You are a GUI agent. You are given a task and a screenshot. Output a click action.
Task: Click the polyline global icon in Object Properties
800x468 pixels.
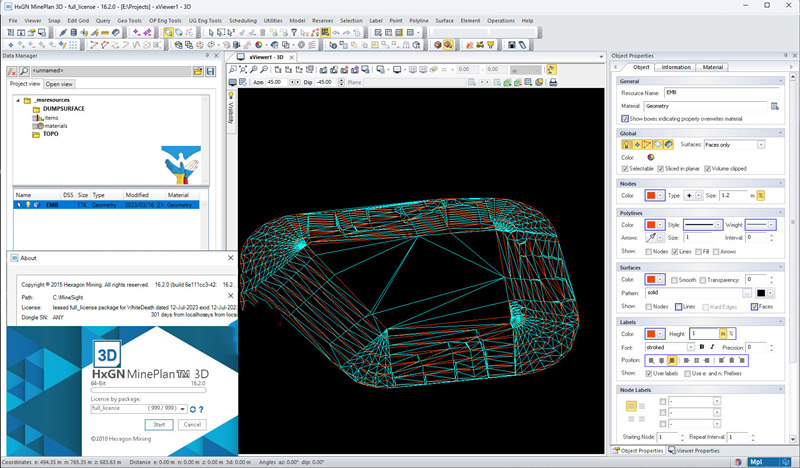[x=647, y=144]
